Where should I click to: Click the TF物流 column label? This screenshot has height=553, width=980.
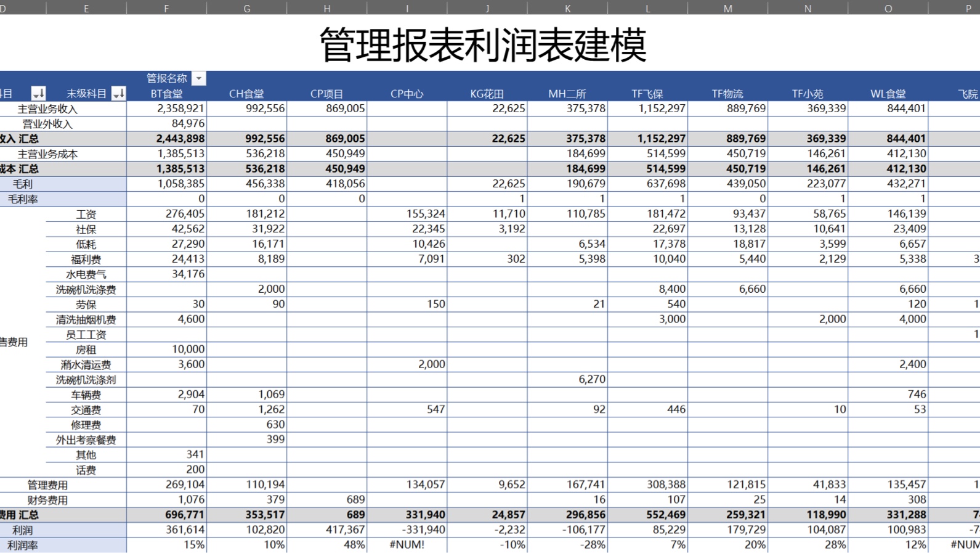[727, 94]
